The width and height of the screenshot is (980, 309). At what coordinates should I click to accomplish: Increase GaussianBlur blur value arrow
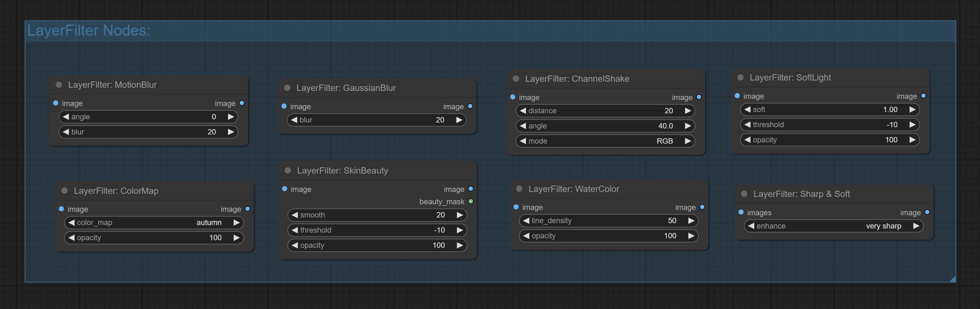coord(459,120)
